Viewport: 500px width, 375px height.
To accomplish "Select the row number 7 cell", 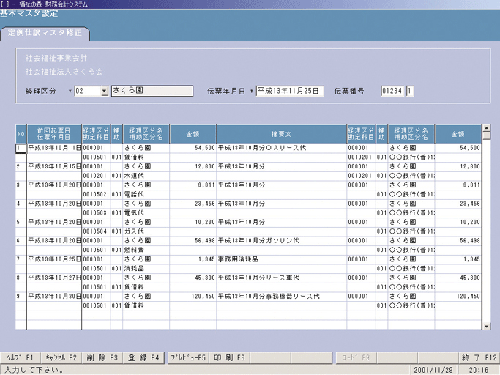I will 21,259.
